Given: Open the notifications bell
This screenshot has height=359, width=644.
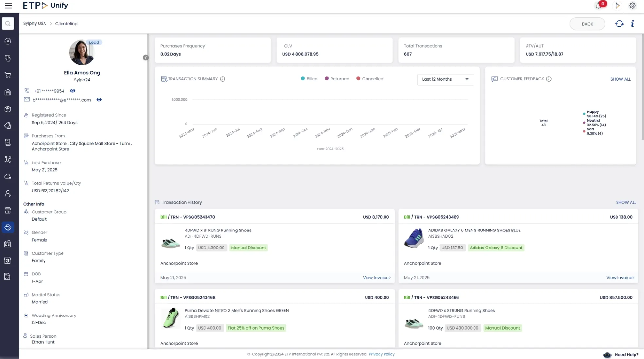Looking at the screenshot, I should (x=599, y=5).
